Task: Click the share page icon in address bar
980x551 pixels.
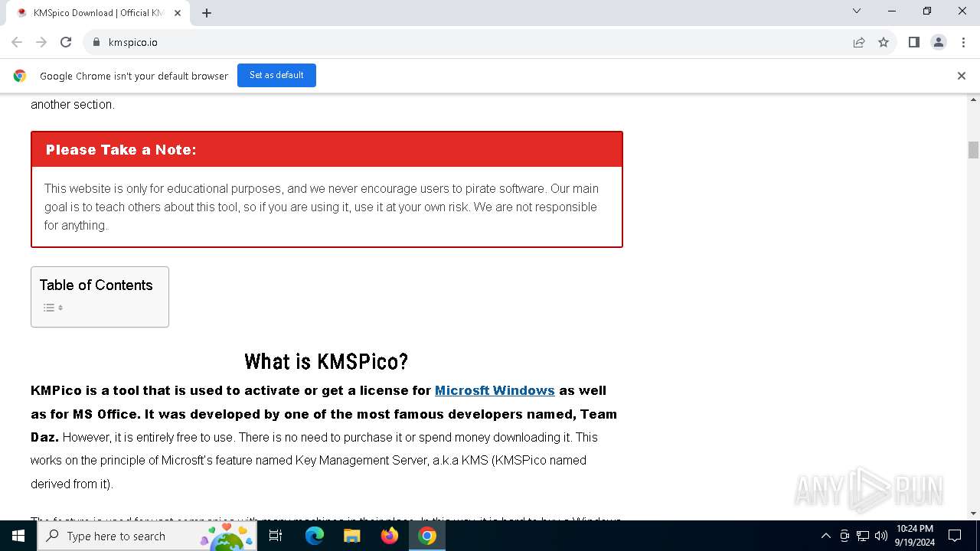Action: (x=859, y=42)
